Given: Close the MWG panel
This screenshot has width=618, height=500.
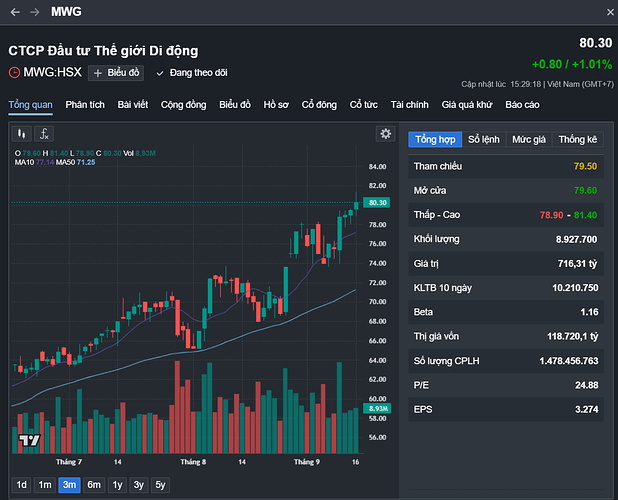Looking at the screenshot, I should tap(609, 12).
